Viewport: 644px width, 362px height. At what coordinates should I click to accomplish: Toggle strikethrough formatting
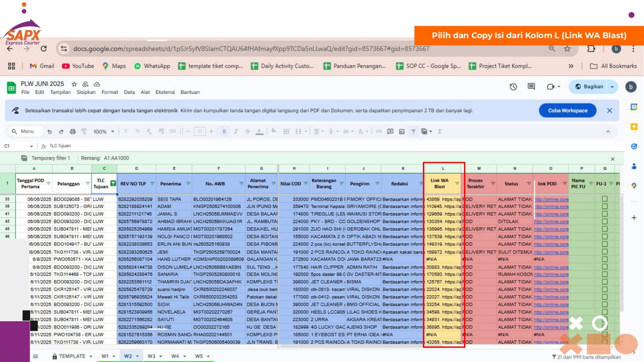(x=247, y=132)
